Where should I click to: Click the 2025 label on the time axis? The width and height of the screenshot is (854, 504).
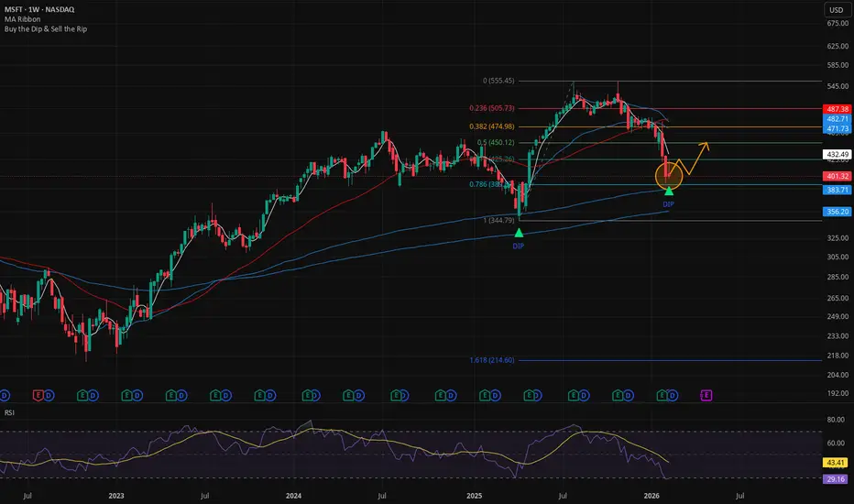[x=475, y=496]
